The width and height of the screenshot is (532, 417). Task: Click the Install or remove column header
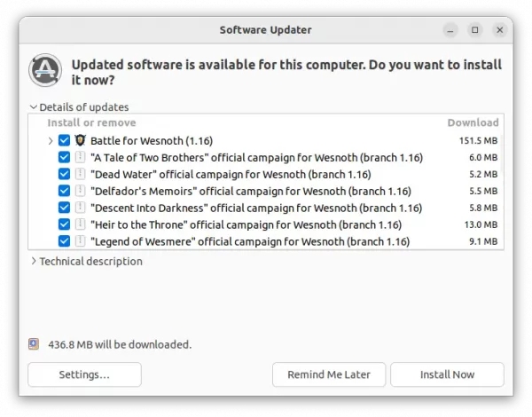coord(91,122)
